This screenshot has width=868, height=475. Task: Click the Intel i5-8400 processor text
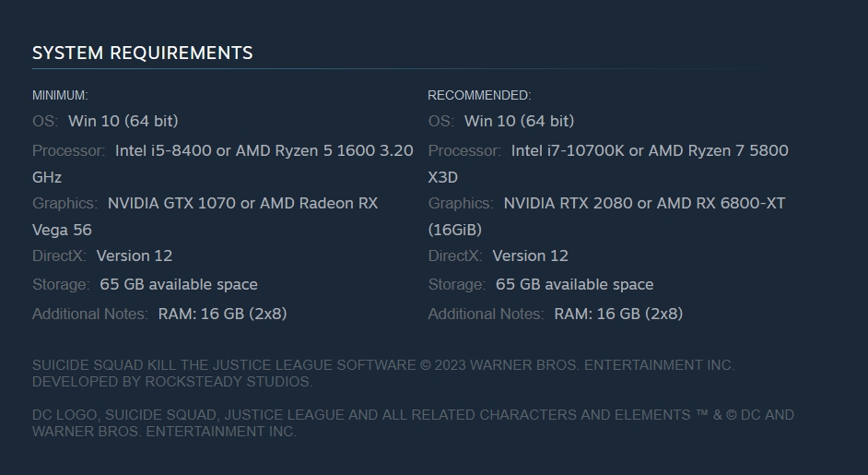tap(162, 150)
